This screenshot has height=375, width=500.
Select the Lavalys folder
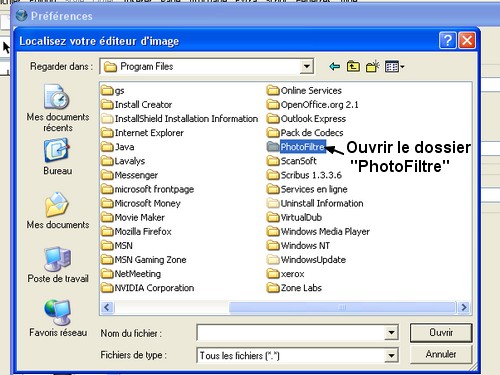tap(123, 161)
